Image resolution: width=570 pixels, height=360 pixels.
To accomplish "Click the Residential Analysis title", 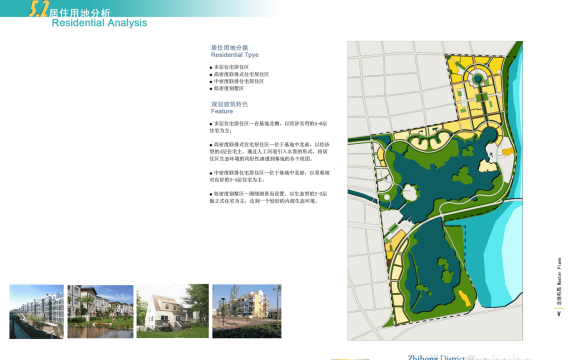I will coord(99,23).
